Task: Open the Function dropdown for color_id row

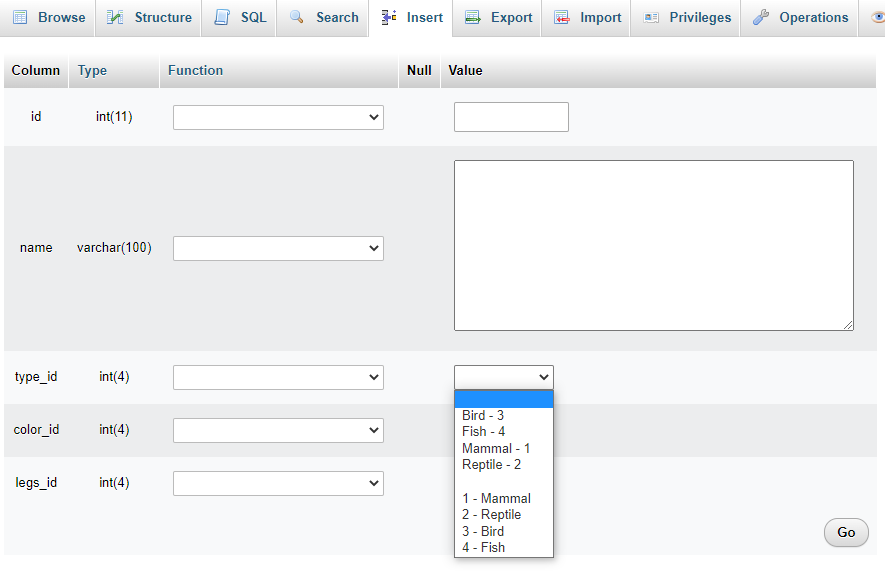Action: coord(278,430)
